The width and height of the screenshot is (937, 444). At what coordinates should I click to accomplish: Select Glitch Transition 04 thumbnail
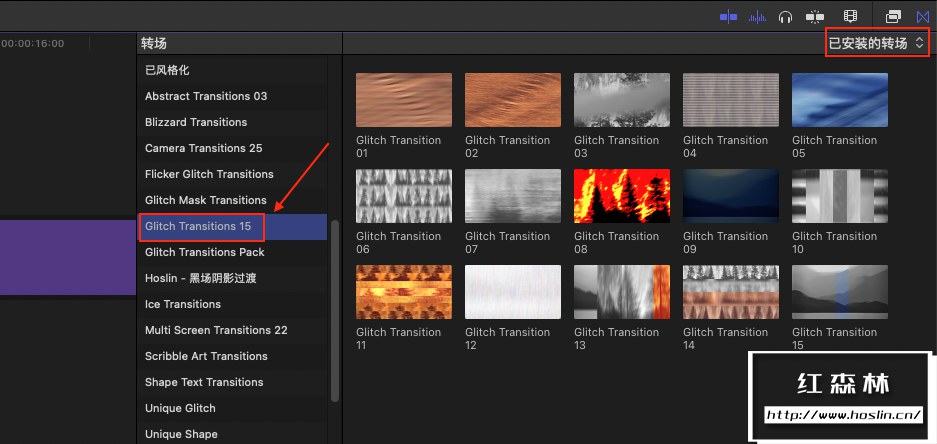(731, 100)
